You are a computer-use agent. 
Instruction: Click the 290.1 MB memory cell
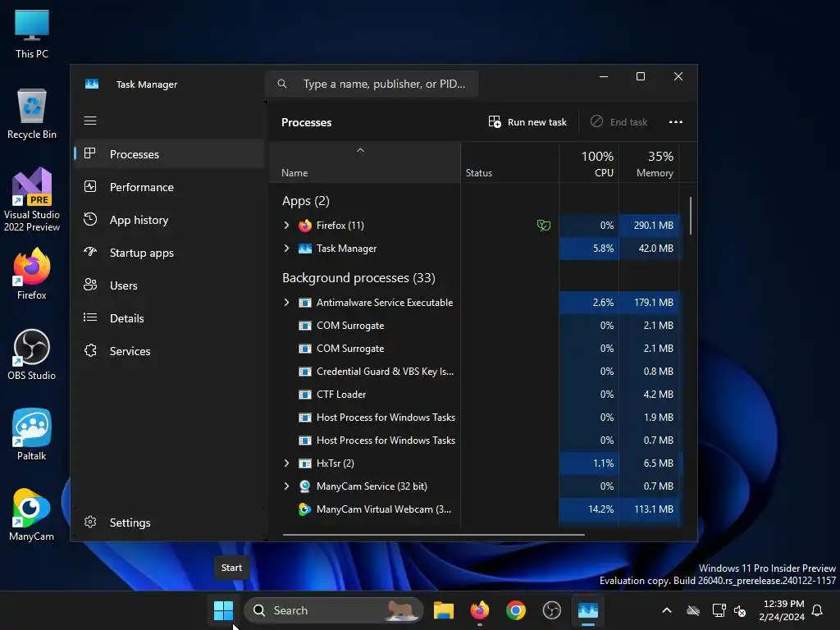(x=650, y=225)
